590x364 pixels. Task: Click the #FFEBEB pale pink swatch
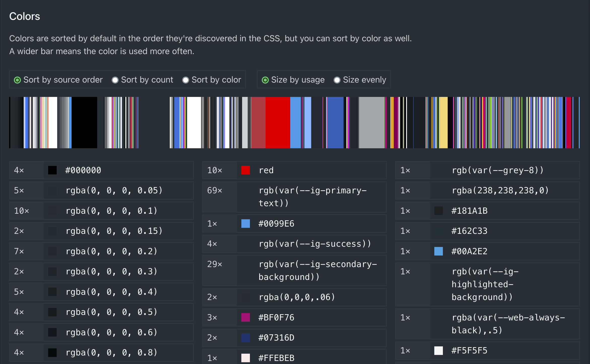(x=245, y=357)
